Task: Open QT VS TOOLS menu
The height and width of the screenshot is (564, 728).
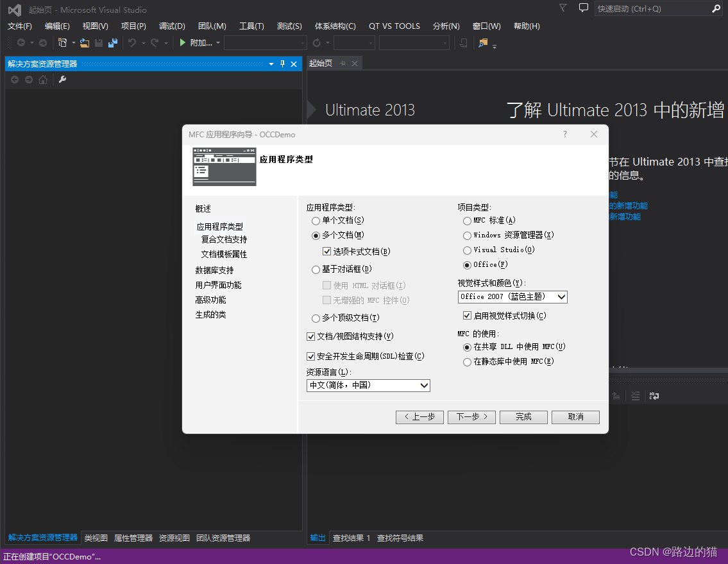Action: [x=394, y=26]
